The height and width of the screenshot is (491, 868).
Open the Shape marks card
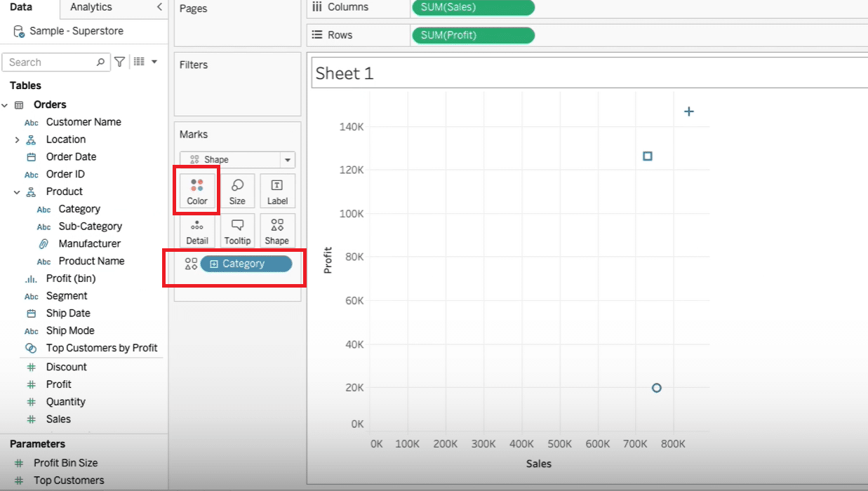coord(277,231)
